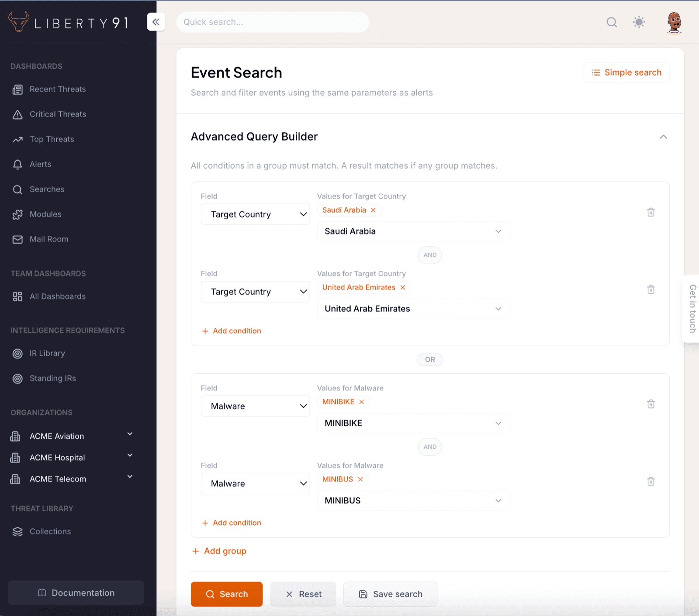Delete the MINIBUS condition row
699x616 pixels.
pos(651,481)
